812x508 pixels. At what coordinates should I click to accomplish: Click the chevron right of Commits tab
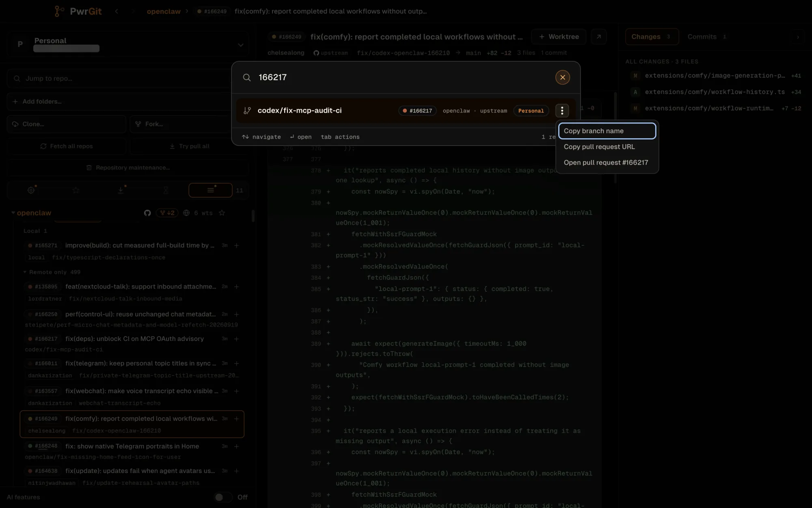point(798,37)
